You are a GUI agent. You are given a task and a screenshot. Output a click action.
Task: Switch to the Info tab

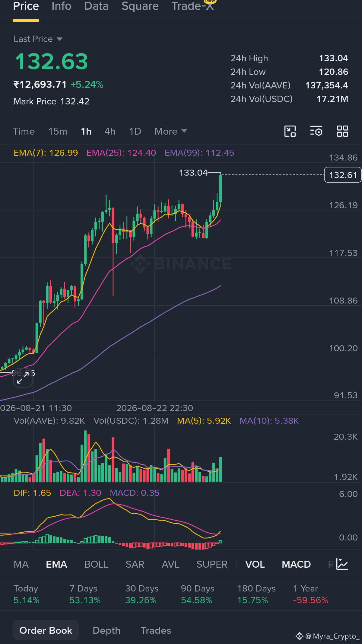(61, 6)
